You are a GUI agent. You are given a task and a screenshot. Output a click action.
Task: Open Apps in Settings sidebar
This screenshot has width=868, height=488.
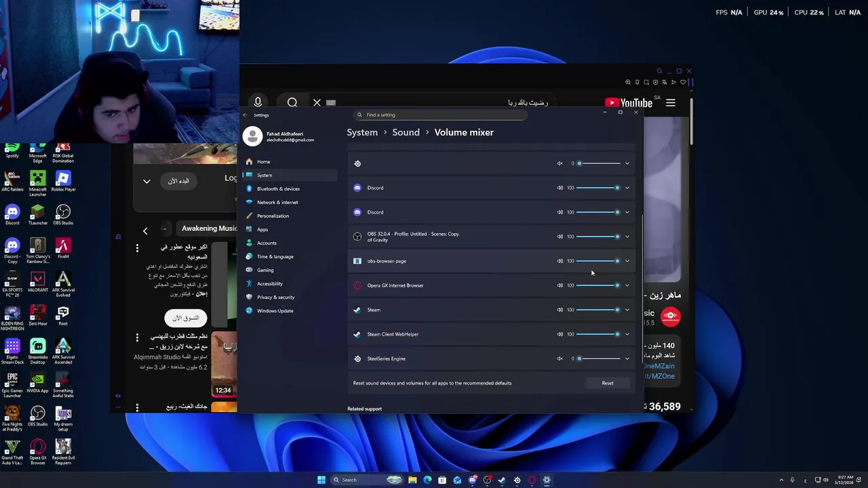point(290,229)
